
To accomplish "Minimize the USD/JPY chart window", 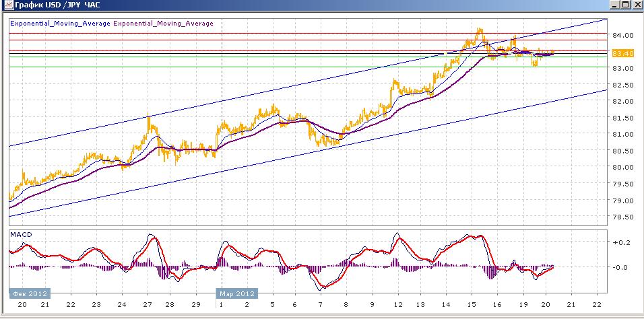I will [x=615, y=5].
